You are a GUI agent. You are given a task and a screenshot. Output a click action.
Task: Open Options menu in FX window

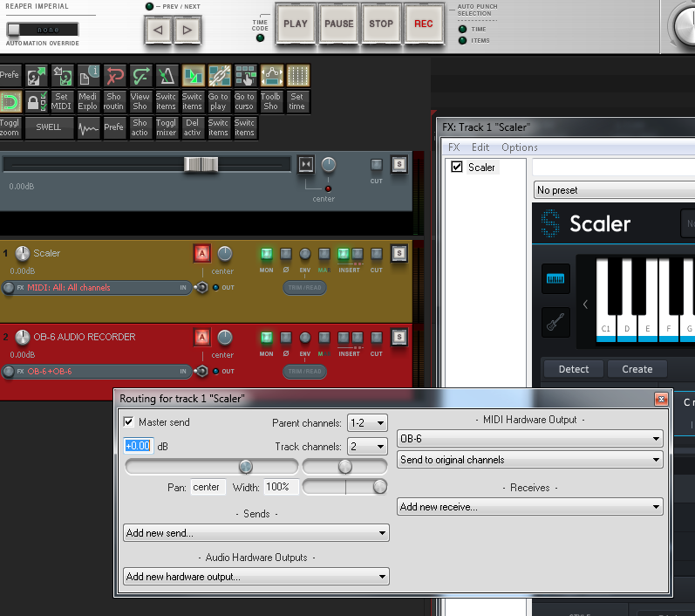point(520,147)
